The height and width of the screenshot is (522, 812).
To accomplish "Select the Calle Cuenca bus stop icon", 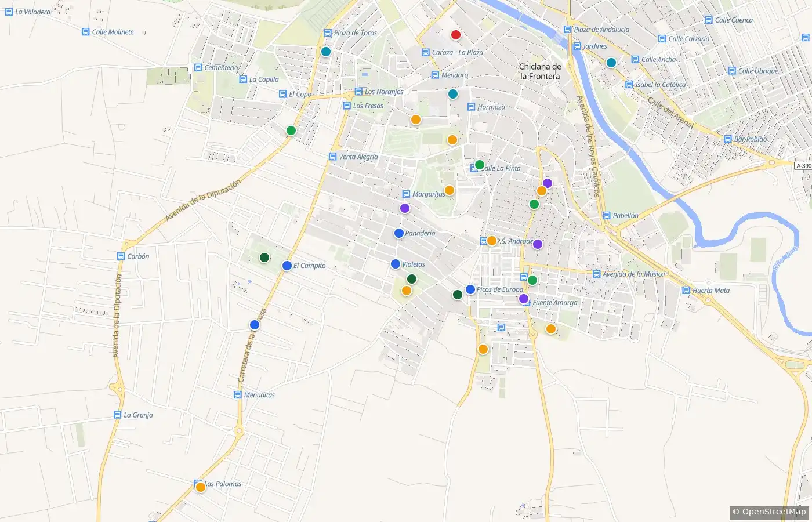I will pos(709,20).
